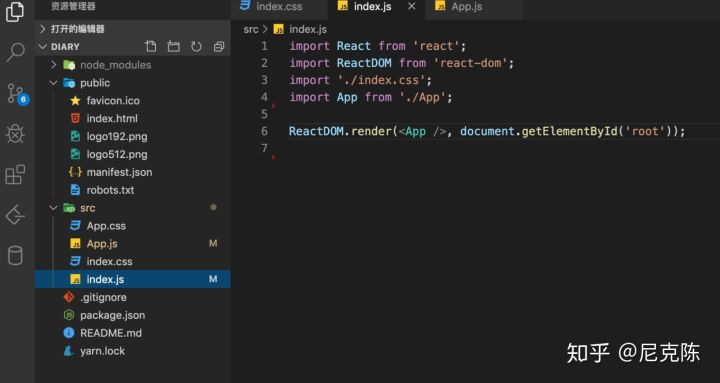Open App.css in the src folder
720x383 pixels.
point(106,226)
